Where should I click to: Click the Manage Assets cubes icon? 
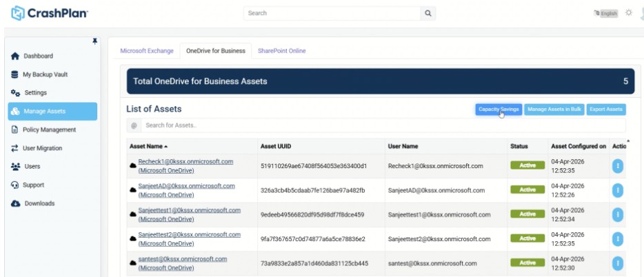coord(15,111)
